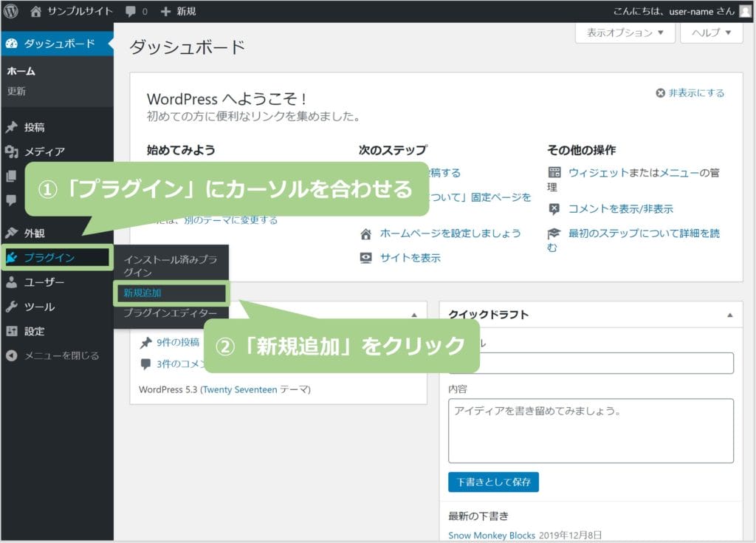The height and width of the screenshot is (543, 756).
Task: Click the 内容 draft text area
Action: point(591,431)
